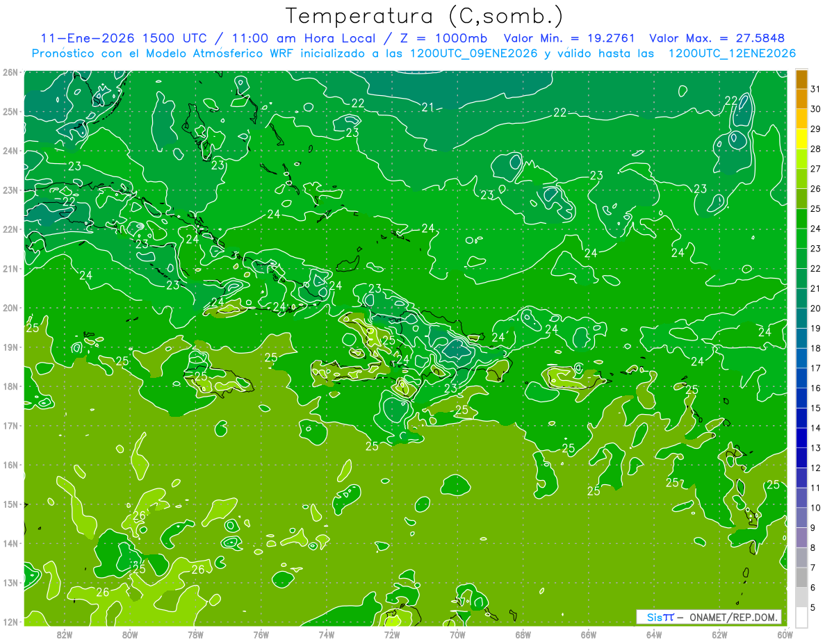Click the "8" value on the color legend
This screenshot has height=644, width=834.
813,547
